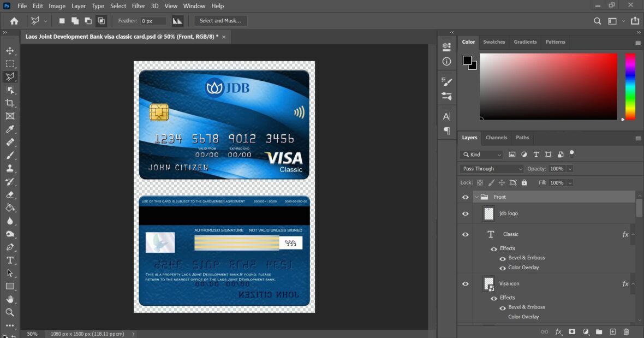The height and width of the screenshot is (338, 644).
Task: Select the Healing Brush tool
Action: [10, 143]
